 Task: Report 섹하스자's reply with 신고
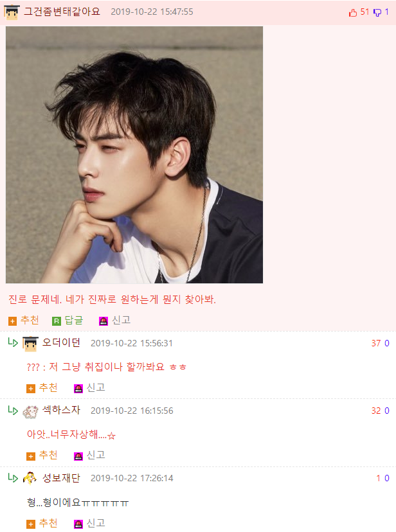89,456
